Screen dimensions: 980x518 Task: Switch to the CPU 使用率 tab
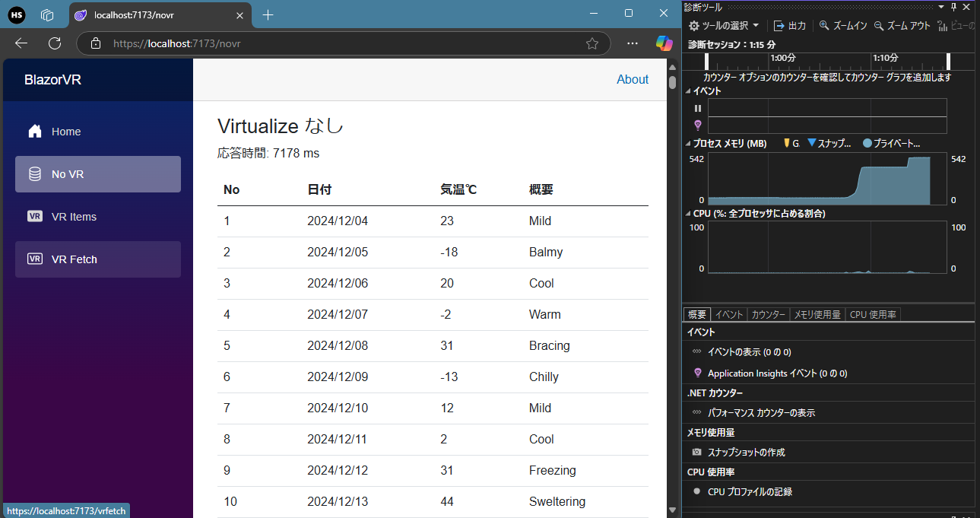(x=873, y=314)
